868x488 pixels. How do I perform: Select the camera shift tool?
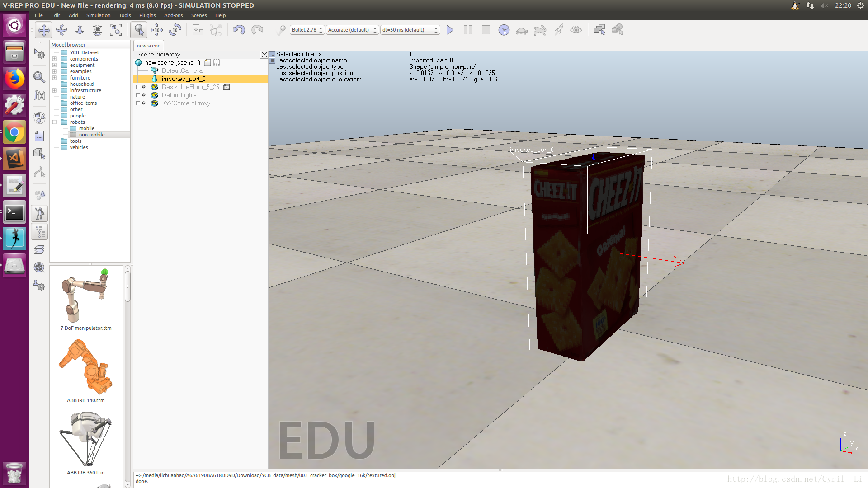coord(80,30)
